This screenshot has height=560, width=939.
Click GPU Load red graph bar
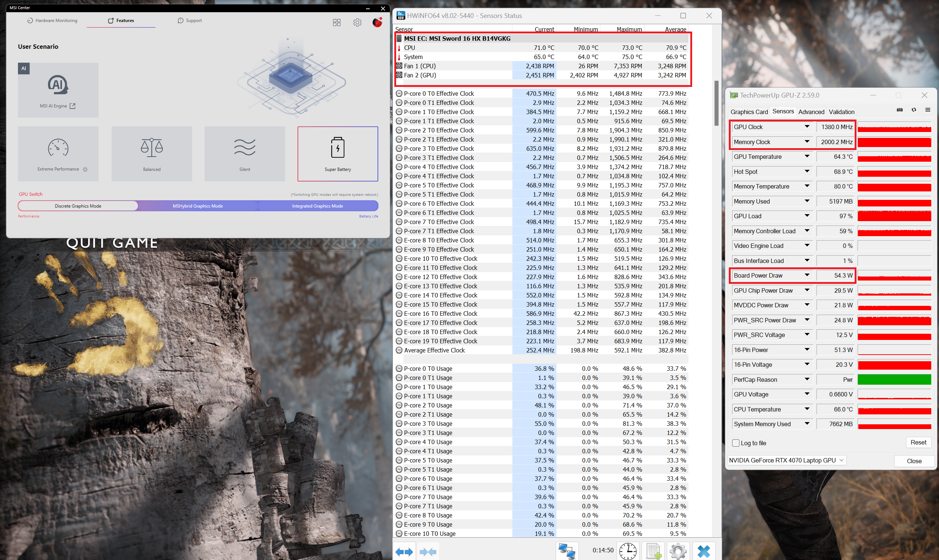pos(894,216)
